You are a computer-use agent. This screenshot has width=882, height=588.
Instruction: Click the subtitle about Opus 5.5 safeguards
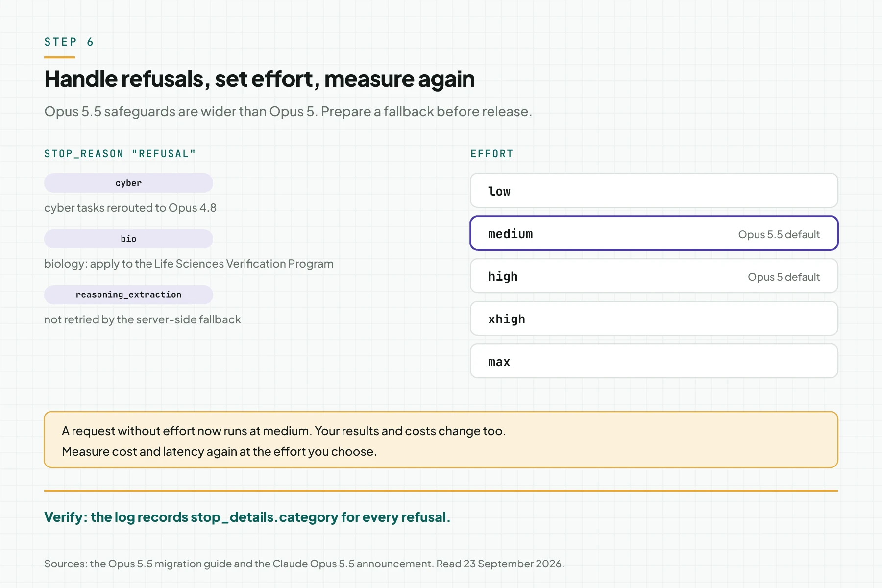[x=288, y=112]
